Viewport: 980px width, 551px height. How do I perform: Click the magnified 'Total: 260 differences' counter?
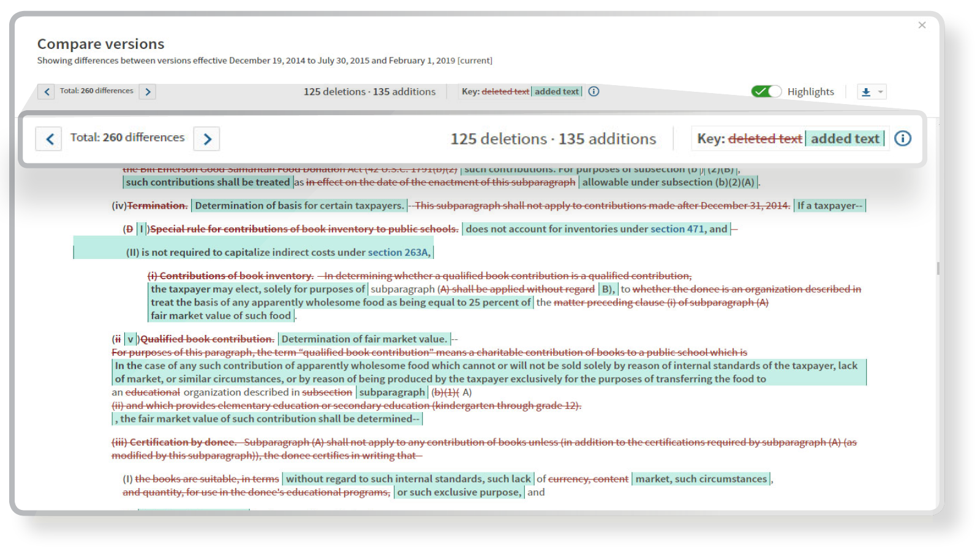click(127, 138)
